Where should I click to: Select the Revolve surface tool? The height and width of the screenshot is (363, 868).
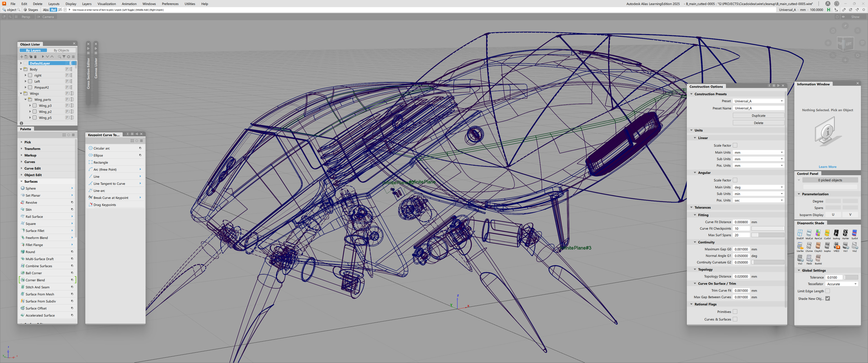pyautogui.click(x=31, y=202)
